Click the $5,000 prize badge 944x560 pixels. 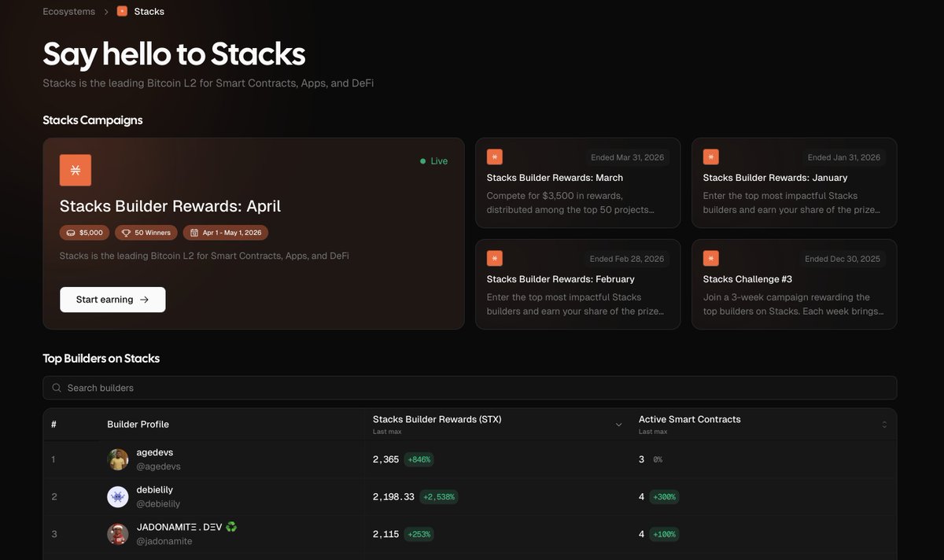[85, 233]
